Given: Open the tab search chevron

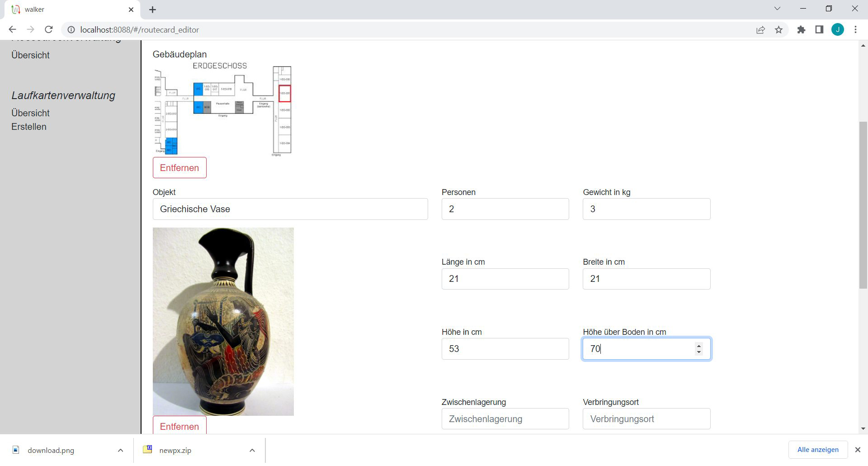Looking at the screenshot, I should 777,9.
